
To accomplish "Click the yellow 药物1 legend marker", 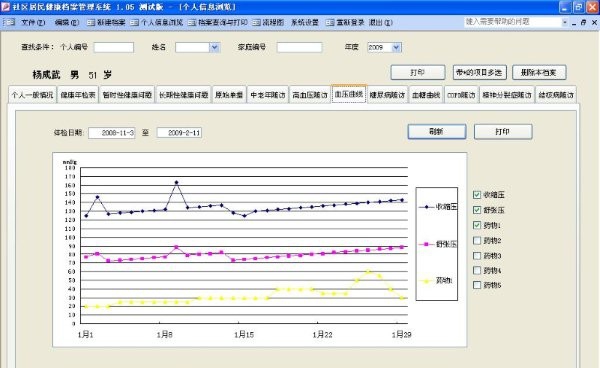I will 426,281.
